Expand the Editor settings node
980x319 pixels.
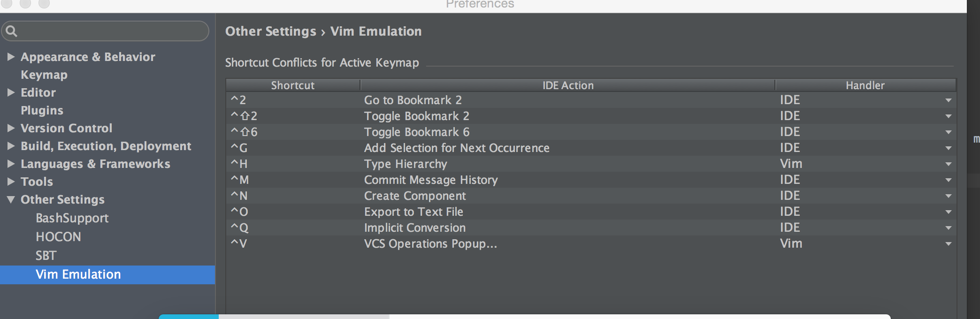11,92
